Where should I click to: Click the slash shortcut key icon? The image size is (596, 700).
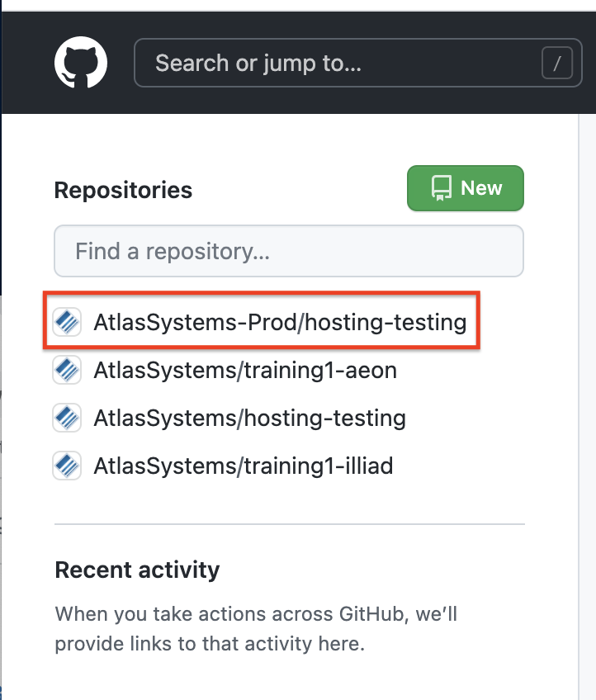coord(557,63)
